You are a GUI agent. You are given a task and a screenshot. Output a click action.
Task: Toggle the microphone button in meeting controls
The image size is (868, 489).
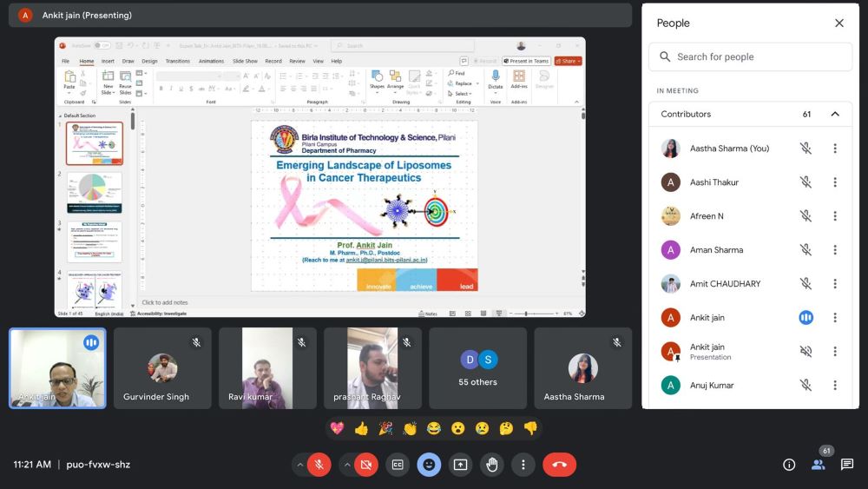coord(319,465)
